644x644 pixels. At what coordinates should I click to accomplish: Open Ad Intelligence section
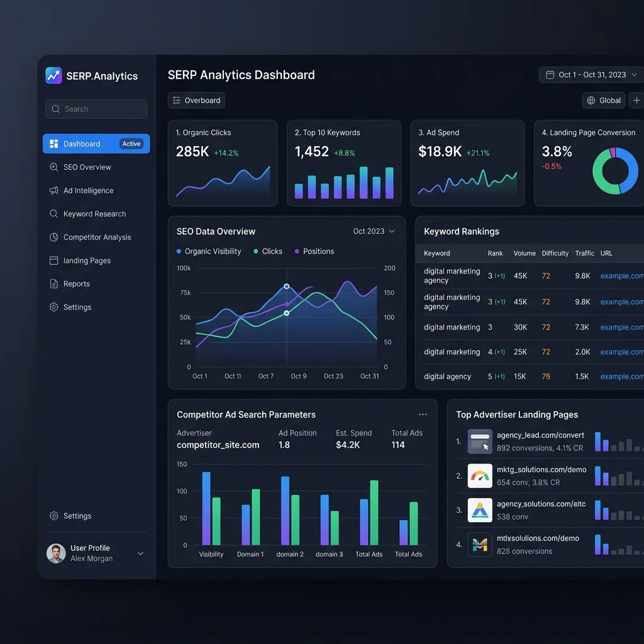(88, 191)
